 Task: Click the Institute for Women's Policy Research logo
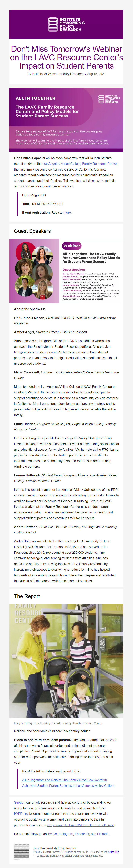tap(66, 25)
